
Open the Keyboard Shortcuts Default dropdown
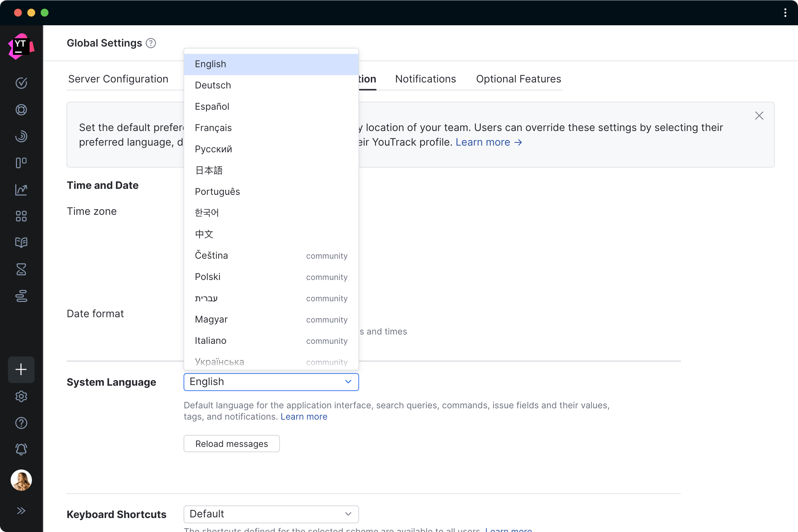point(271,514)
